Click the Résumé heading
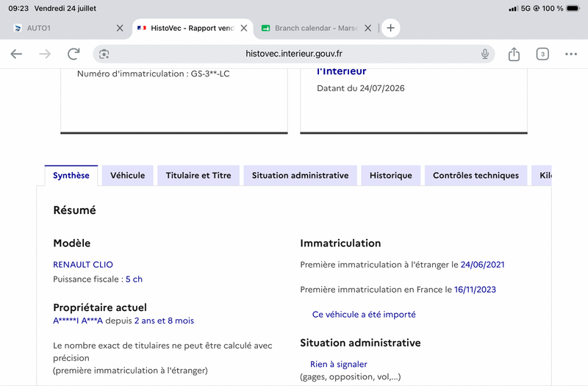Image resolution: width=588 pixels, height=386 pixels. tap(75, 210)
